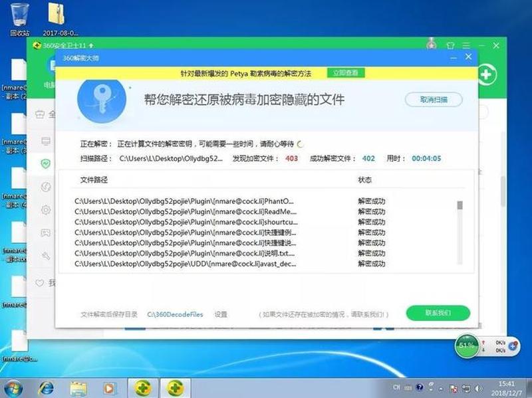Open the main menu icon in 360安全卫士 title bar
The width and height of the screenshot is (532, 398).
466,45
